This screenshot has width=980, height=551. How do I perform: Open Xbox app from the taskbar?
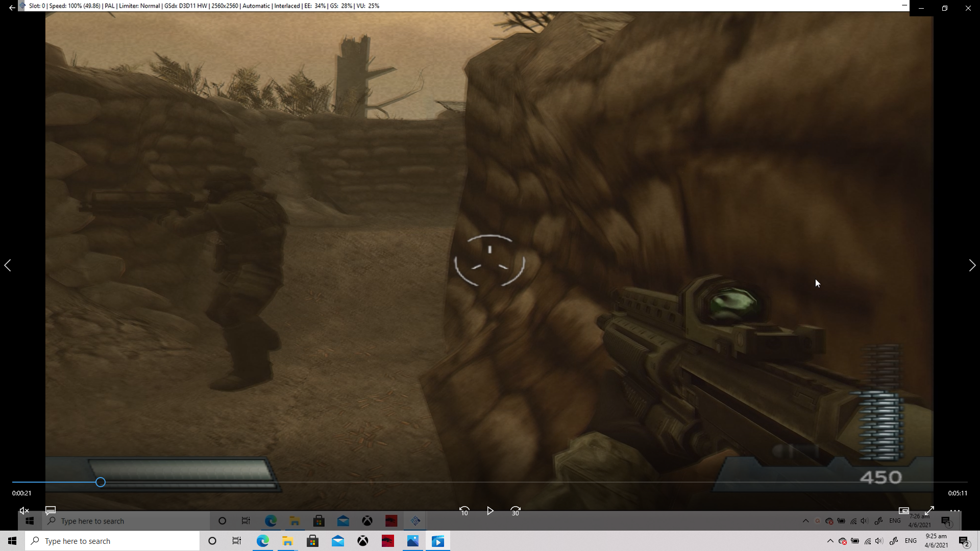(363, 541)
